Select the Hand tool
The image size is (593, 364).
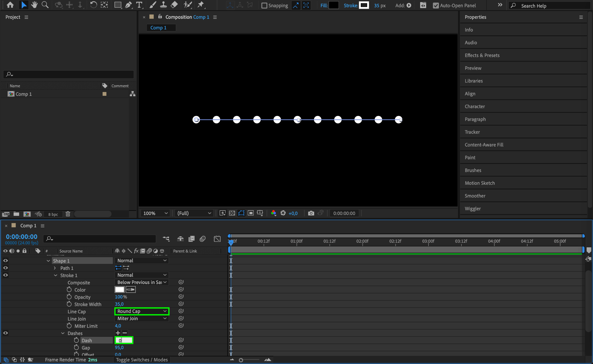click(x=34, y=5)
